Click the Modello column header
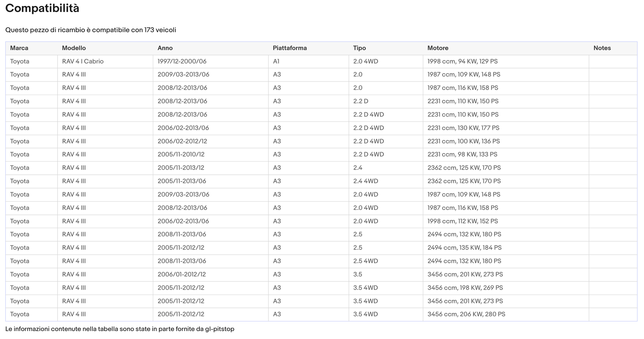 click(105, 48)
